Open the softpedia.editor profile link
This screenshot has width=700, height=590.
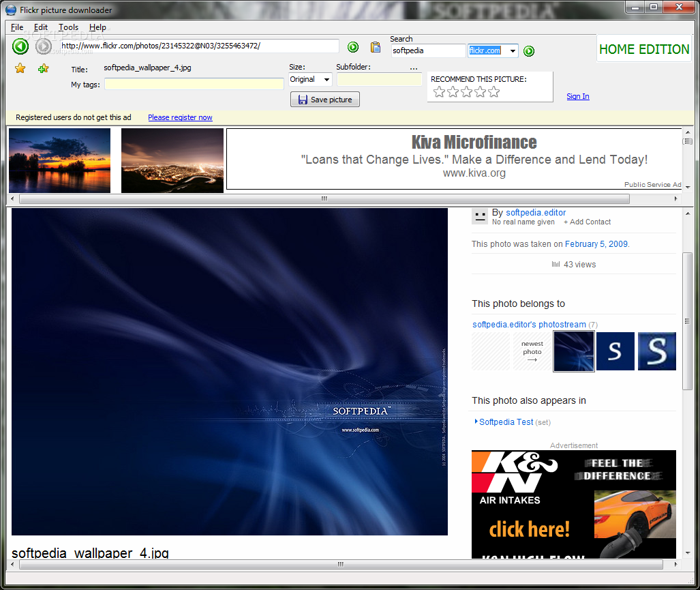click(x=536, y=213)
